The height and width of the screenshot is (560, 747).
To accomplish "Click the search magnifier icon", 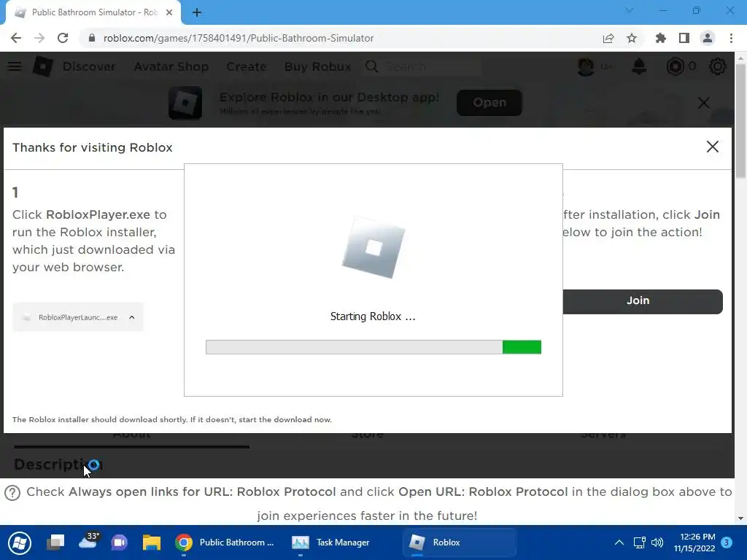I will [371, 66].
